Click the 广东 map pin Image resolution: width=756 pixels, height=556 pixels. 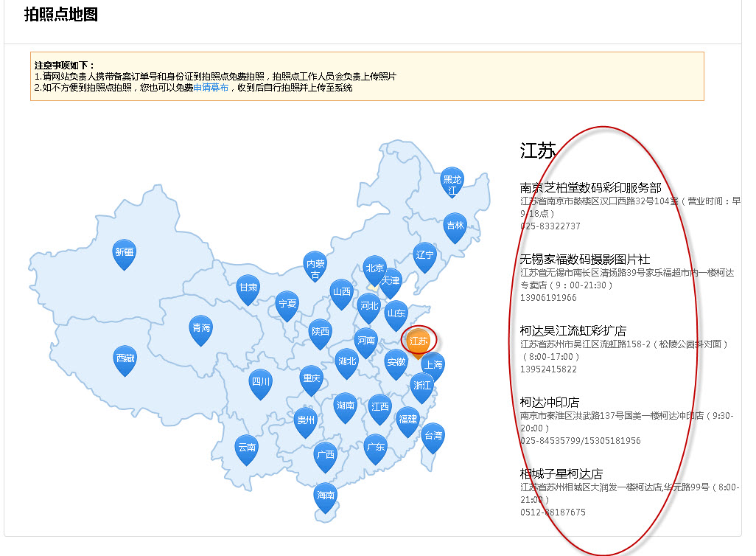point(375,447)
